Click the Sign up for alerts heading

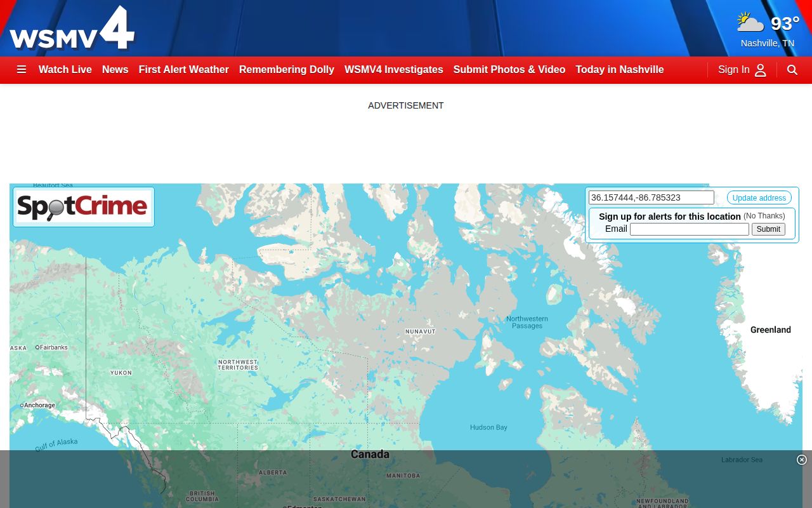[670, 217]
